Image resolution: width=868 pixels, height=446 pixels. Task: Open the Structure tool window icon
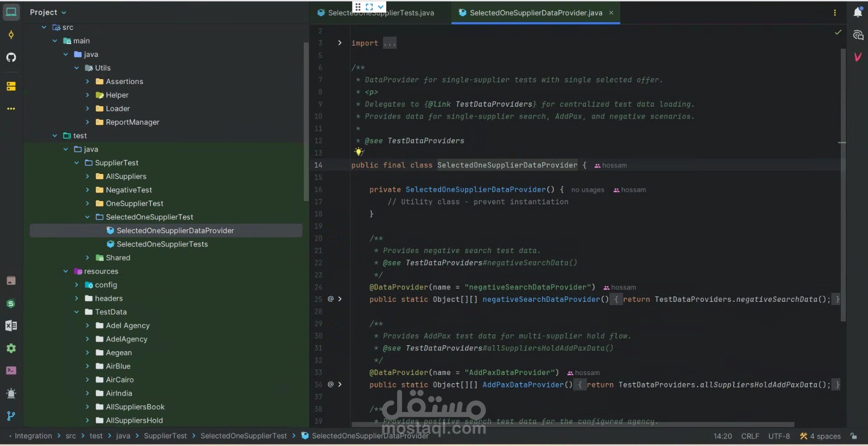11,86
